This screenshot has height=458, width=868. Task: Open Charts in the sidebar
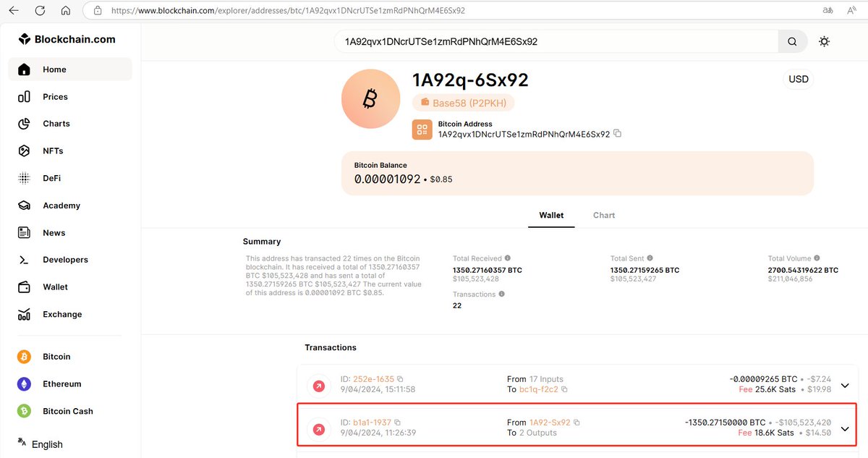click(x=70, y=124)
